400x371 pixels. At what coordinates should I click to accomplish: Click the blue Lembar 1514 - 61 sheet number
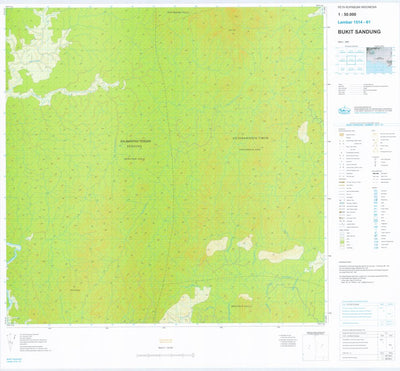tap(354, 22)
